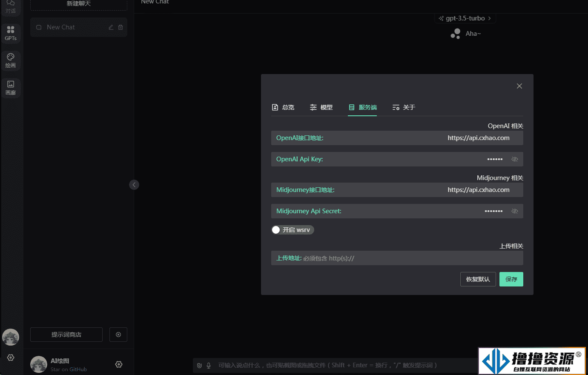Open the 提示词商店 prompt store

pos(66,335)
